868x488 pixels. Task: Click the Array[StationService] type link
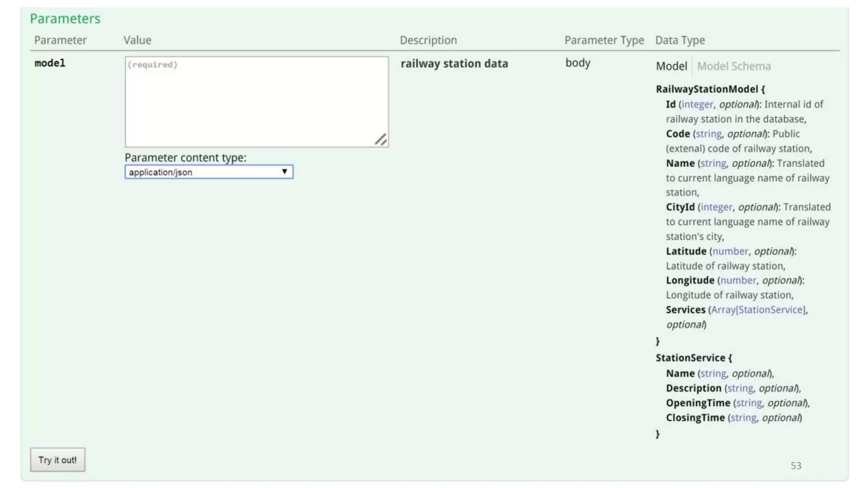pos(758,310)
